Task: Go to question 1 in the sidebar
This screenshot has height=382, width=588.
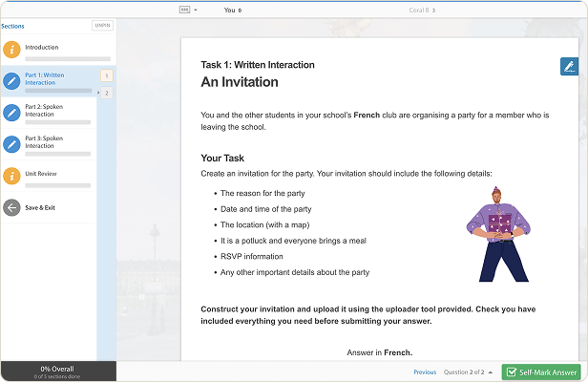Action: (106, 75)
